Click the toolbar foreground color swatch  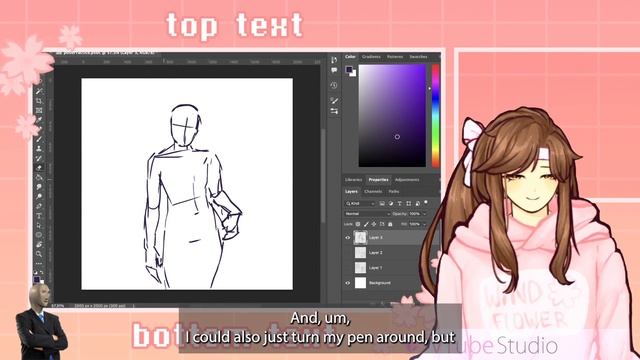[37, 280]
